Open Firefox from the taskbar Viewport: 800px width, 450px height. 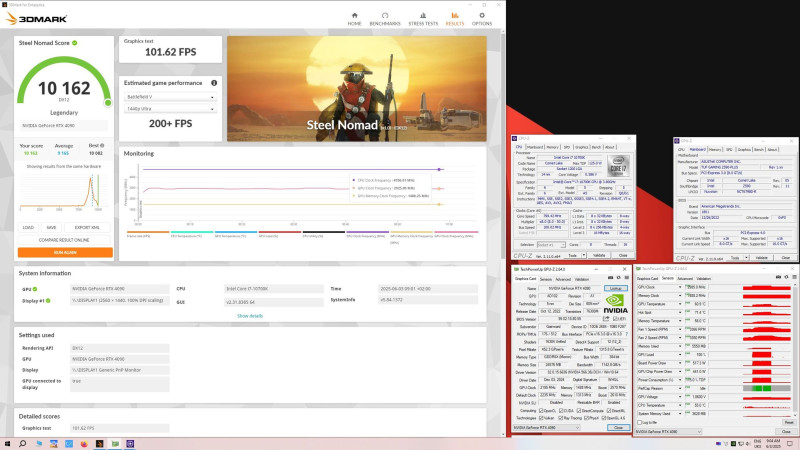84,443
